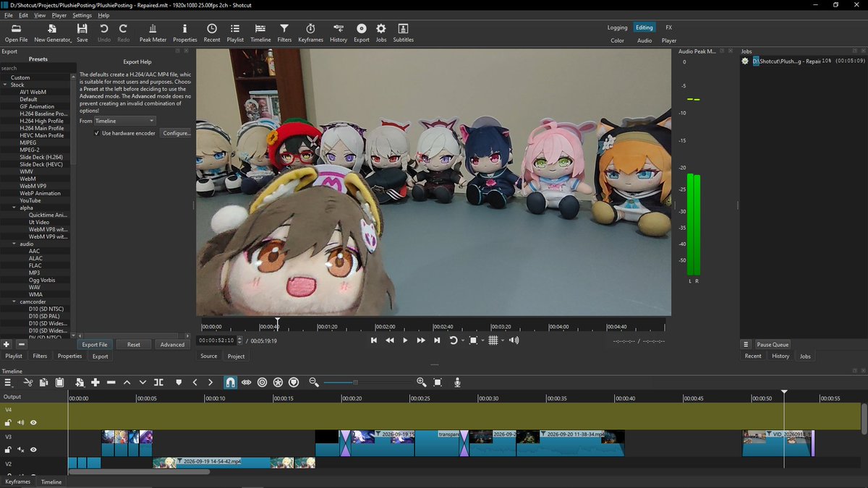Viewport: 868px width, 488px height.
Task: Toggle Ripple Markers shield icon
Action: pos(294,382)
